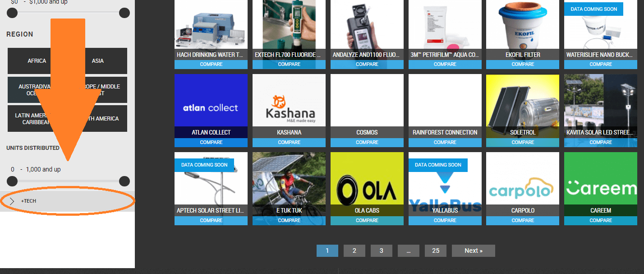Compare the Andalyze AND1100 Fluorimeter
Screen dimensions: 644x274
[x=367, y=64]
